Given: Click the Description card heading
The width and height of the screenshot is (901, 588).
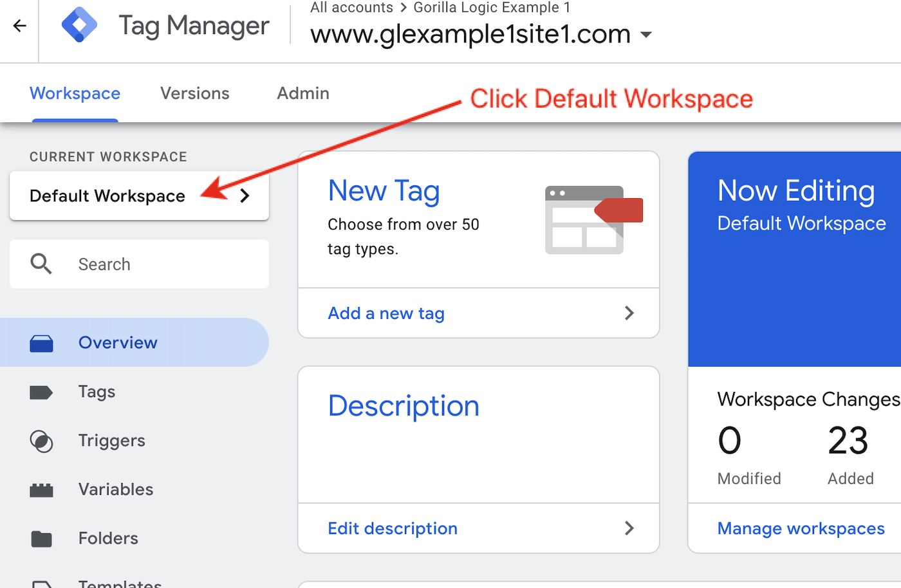Looking at the screenshot, I should pyautogui.click(x=404, y=406).
